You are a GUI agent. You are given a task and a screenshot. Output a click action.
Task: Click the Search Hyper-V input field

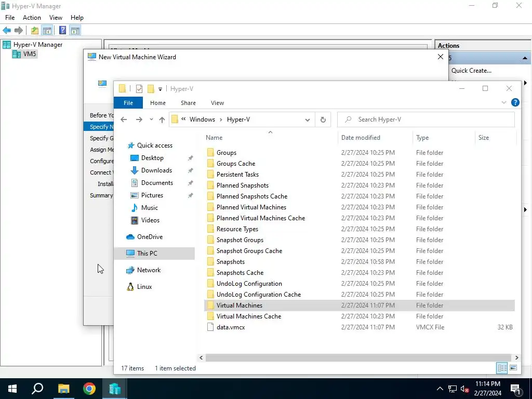[426, 119]
